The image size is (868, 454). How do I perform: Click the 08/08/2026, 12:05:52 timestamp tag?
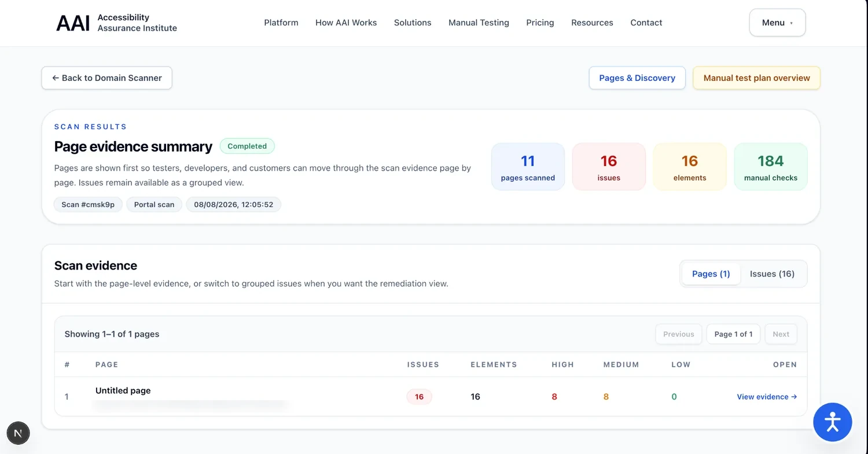click(233, 205)
